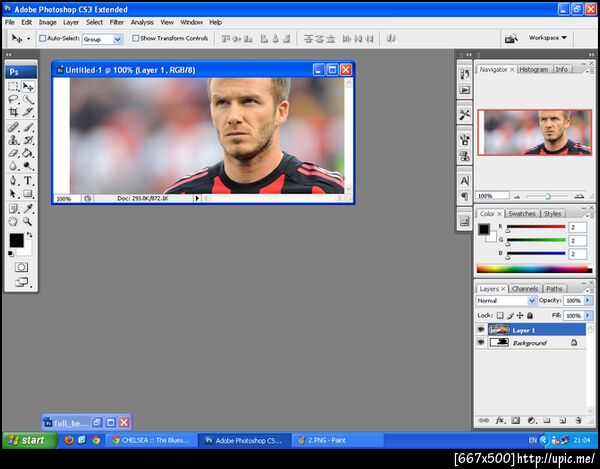Select the Paint Bucket tool
600x469 pixels.
(28, 153)
